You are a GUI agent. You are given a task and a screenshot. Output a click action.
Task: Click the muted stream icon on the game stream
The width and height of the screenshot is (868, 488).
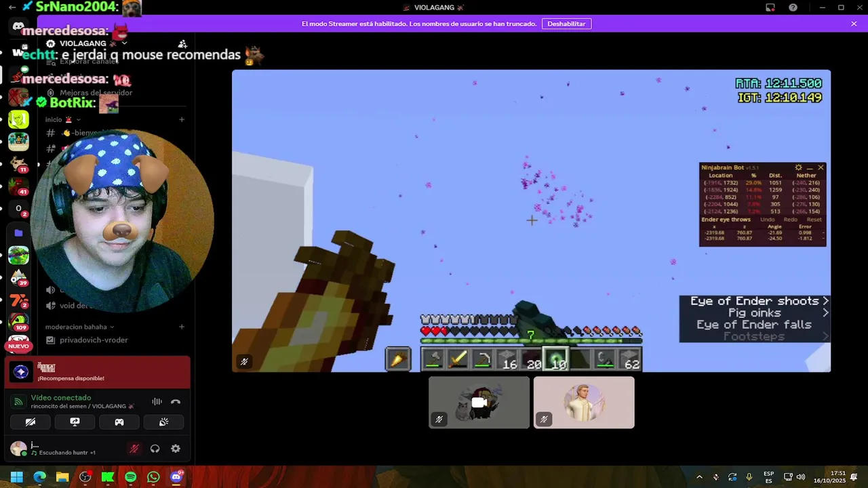[x=244, y=362]
